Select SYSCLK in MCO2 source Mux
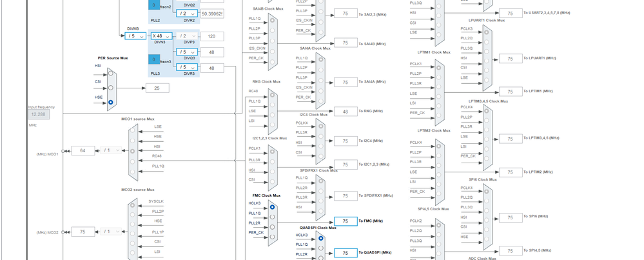This screenshot has height=260, width=644. 132,205
